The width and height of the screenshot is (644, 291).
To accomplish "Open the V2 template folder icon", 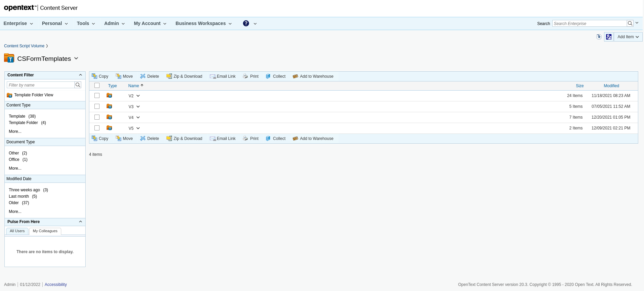I will [x=109, y=96].
